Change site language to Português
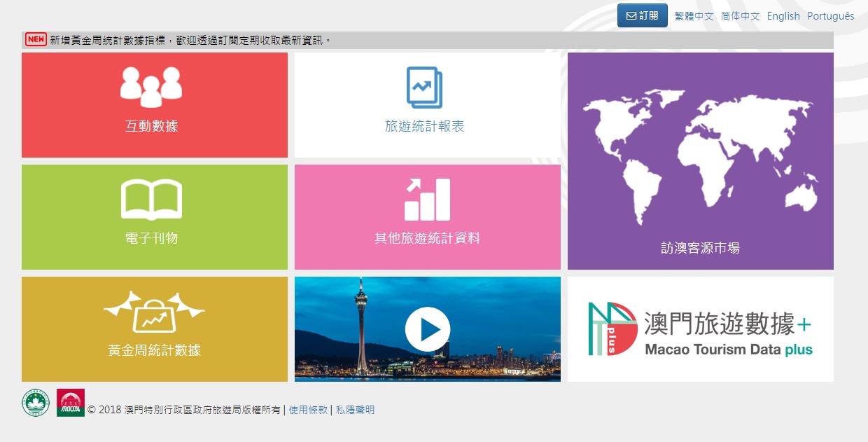This screenshot has height=442, width=868. tap(830, 16)
